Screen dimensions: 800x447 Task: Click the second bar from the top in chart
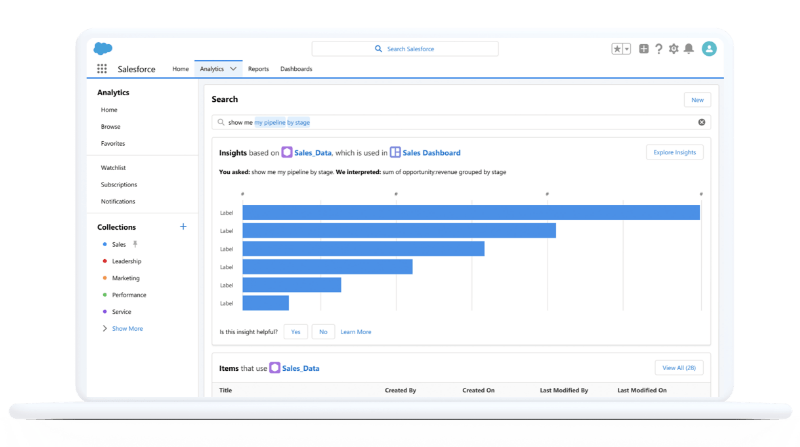point(399,231)
